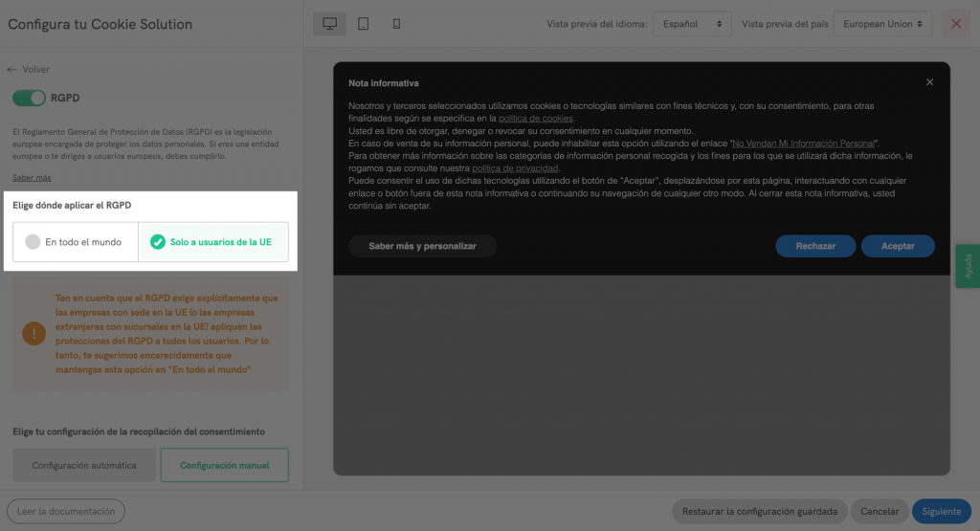Image resolution: width=980 pixels, height=531 pixels.
Task: Close the configurator with red X
Action: [x=955, y=24]
